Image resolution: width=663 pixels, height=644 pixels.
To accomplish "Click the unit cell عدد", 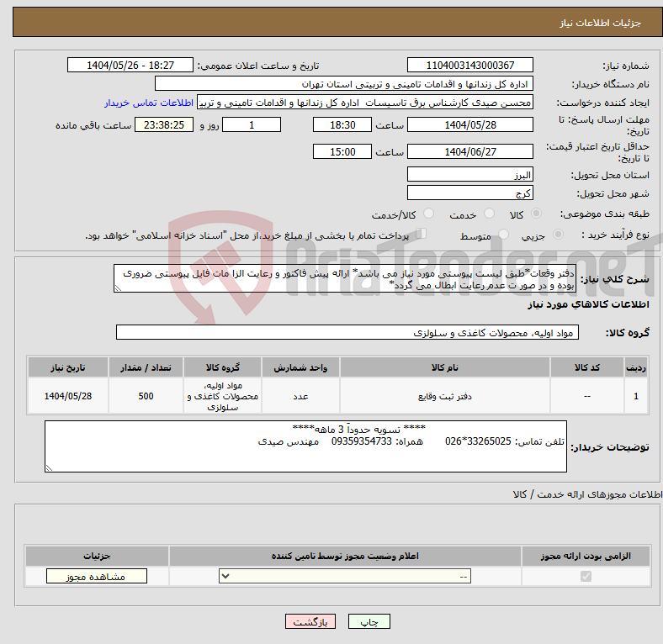I will pos(300,396).
